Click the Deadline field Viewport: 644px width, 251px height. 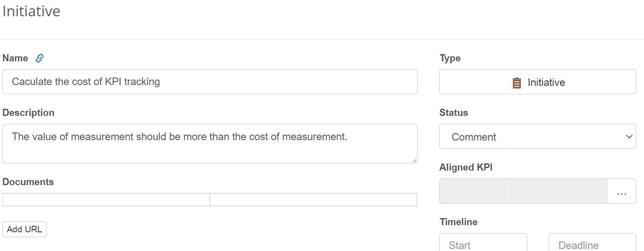(x=592, y=244)
